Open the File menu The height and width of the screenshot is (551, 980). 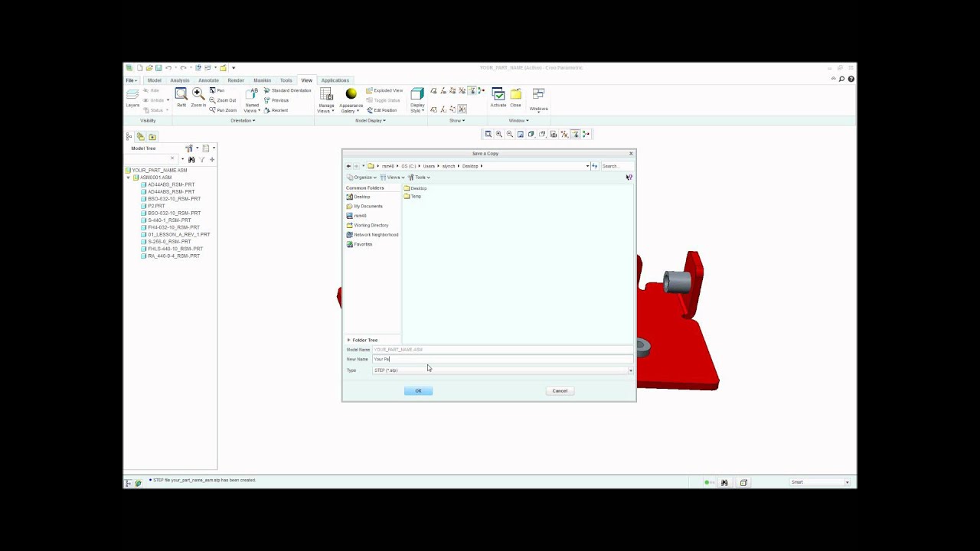132,80
